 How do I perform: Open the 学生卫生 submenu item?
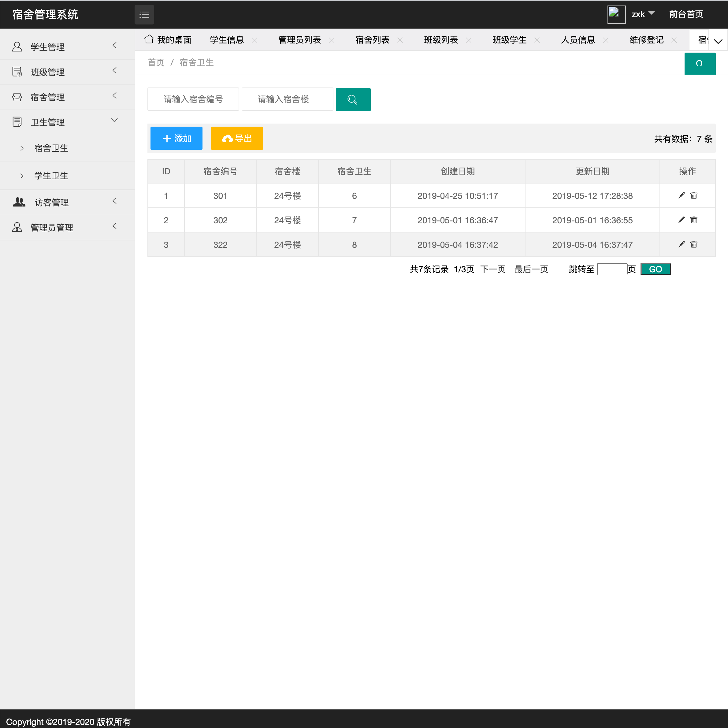51,176
